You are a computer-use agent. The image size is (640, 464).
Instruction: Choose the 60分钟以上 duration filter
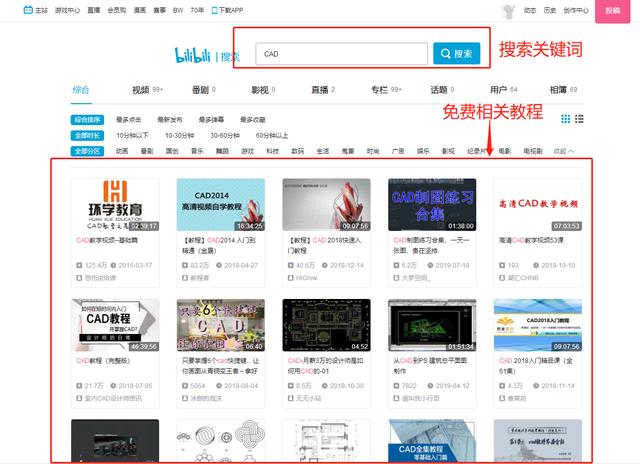click(272, 135)
